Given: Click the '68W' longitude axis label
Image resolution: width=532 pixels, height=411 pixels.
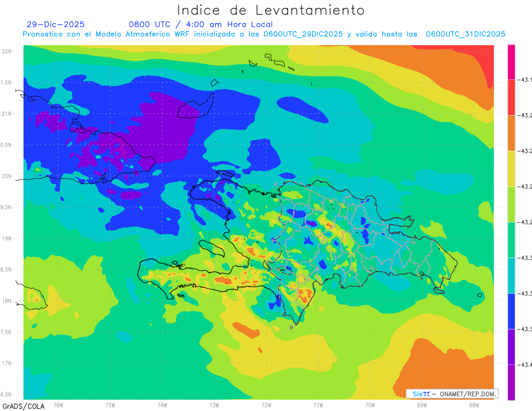Looking at the screenshot, I should pos(474,405).
